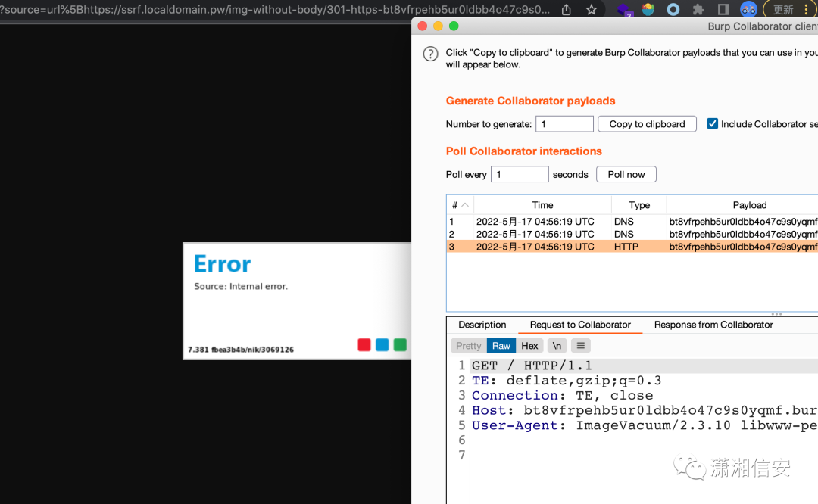Switch message view to Pretty
Image resolution: width=818 pixels, height=504 pixels.
point(469,346)
